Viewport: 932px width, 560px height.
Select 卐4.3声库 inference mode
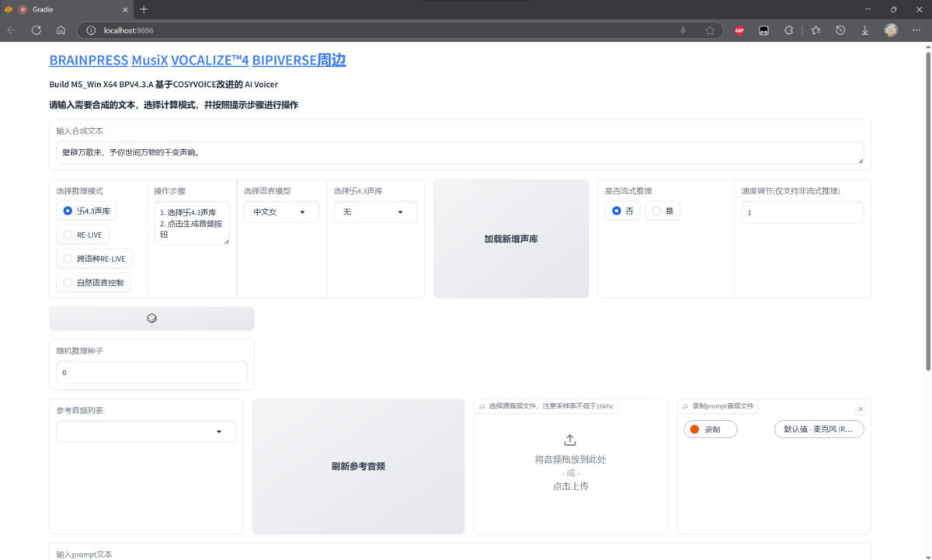coord(86,211)
